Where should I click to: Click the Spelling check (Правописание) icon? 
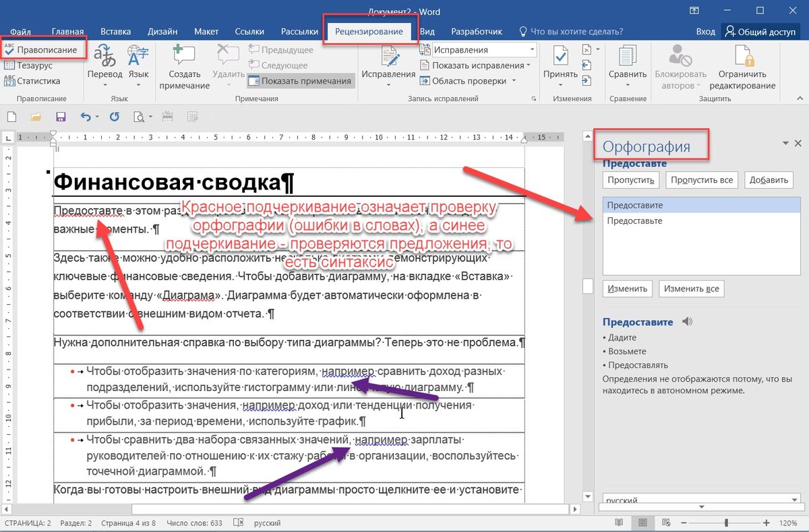10,50
